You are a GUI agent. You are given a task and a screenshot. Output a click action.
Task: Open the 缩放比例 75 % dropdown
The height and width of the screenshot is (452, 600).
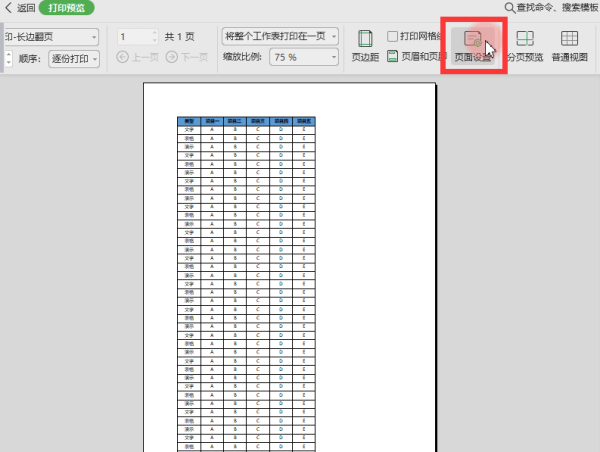(304, 57)
